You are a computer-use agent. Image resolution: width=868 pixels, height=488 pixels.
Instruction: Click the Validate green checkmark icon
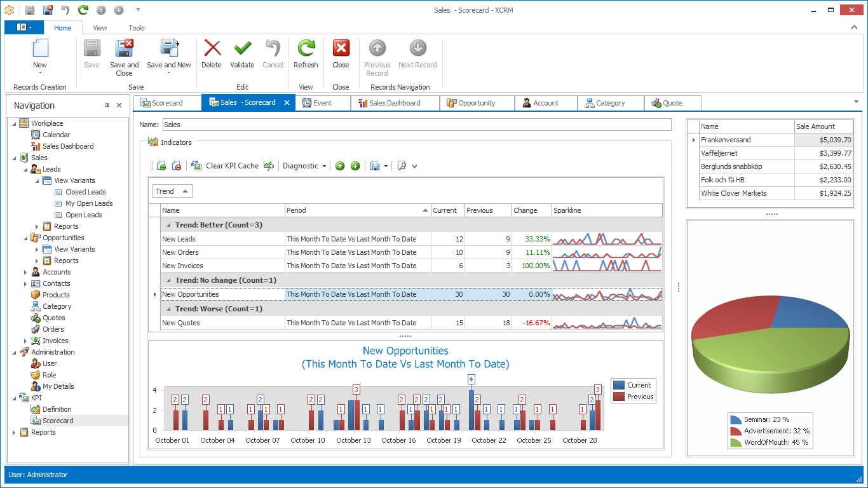(x=242, y=50)
